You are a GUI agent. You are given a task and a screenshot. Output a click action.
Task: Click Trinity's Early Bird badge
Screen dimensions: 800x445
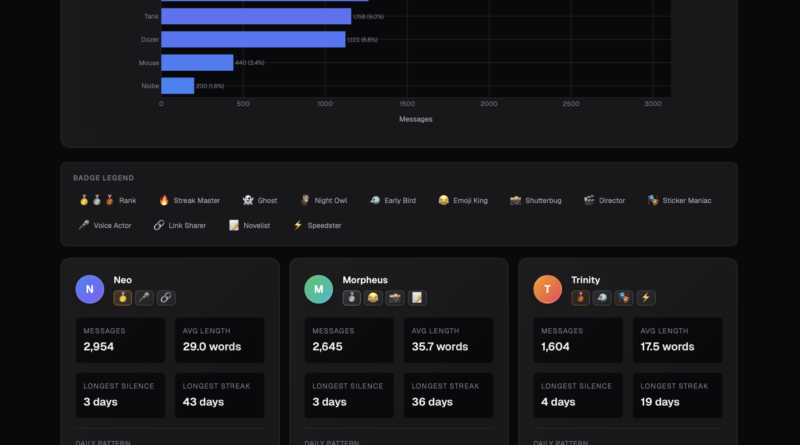[602, 297]
